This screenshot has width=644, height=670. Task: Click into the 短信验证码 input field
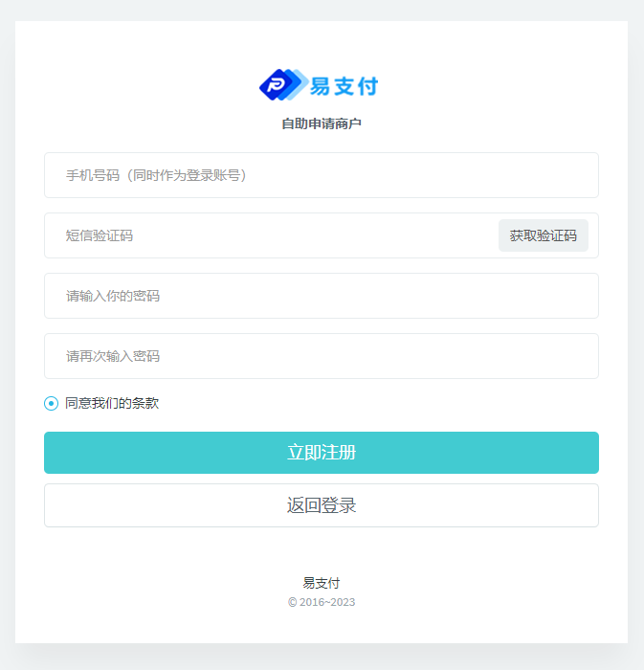point(268,235)
